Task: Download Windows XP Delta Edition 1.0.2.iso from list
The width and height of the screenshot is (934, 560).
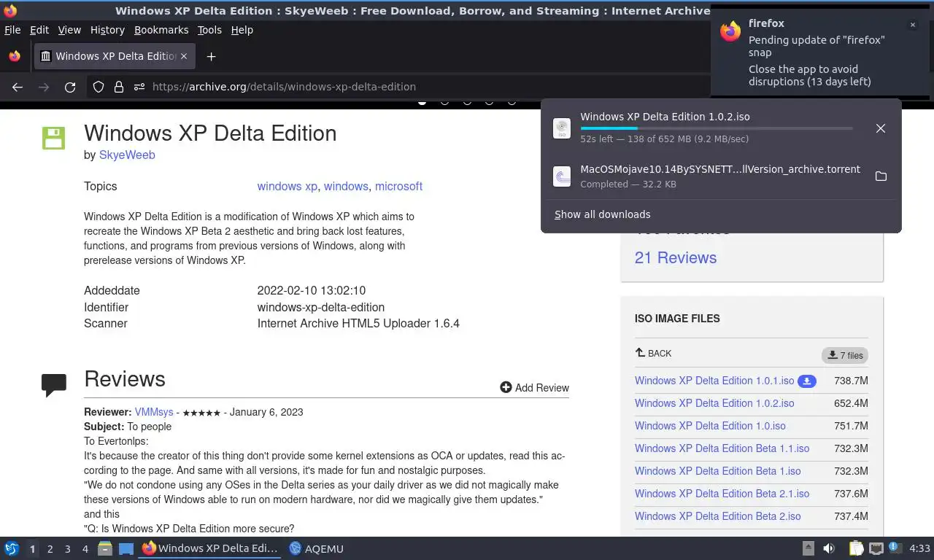Action: click(x=714, y=403)
